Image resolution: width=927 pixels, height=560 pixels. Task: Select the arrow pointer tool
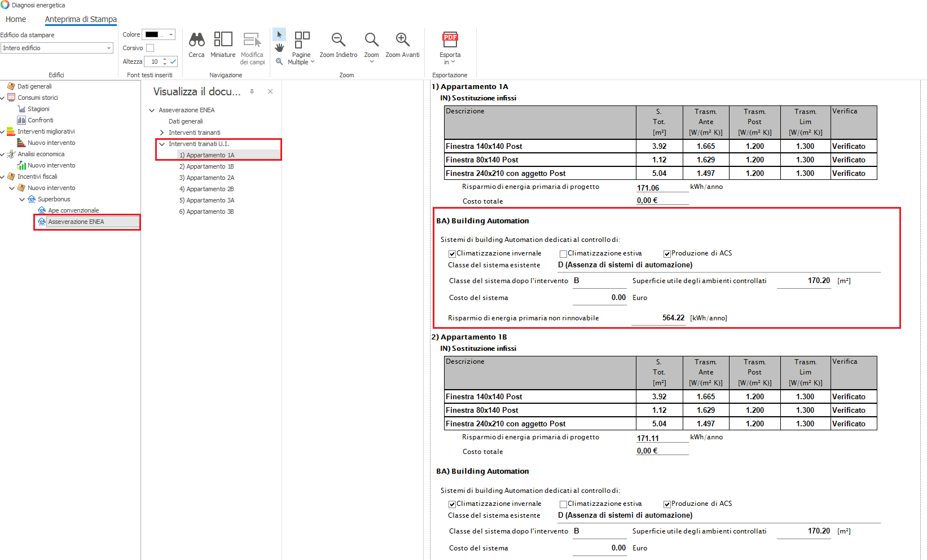click(x=279, y=35)
